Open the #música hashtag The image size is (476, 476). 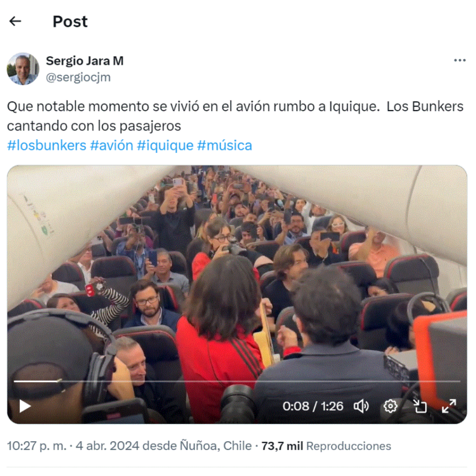[225, 145]
